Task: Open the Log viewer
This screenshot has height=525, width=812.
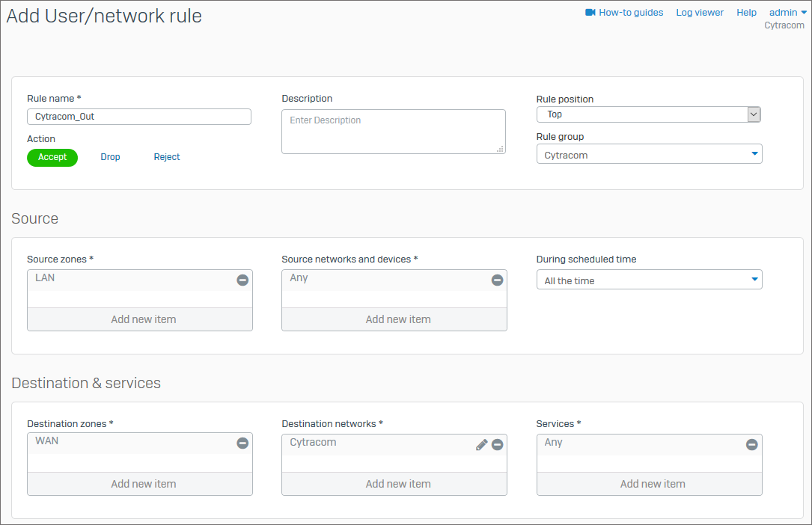Action: tap(700, 13)
